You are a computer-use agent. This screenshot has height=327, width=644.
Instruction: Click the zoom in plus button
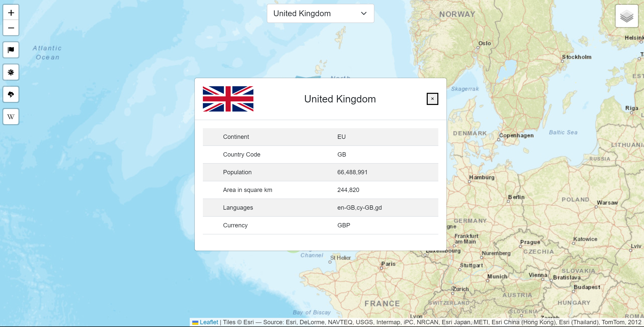coord(11,13)
